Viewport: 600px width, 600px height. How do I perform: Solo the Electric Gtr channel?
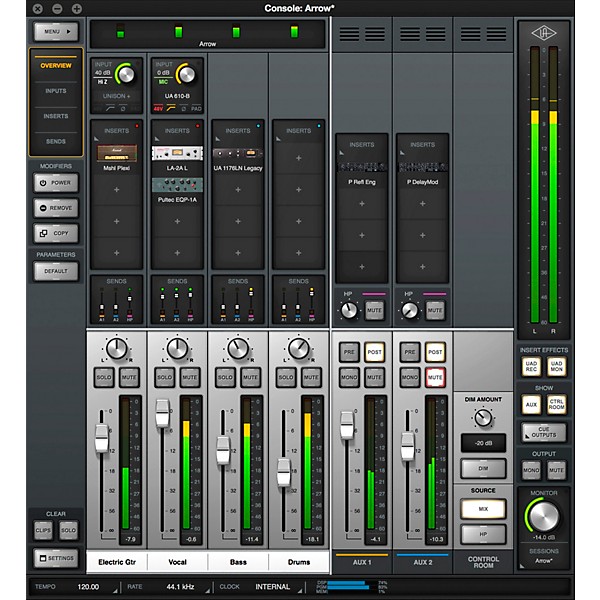click(x=104, y=377)
